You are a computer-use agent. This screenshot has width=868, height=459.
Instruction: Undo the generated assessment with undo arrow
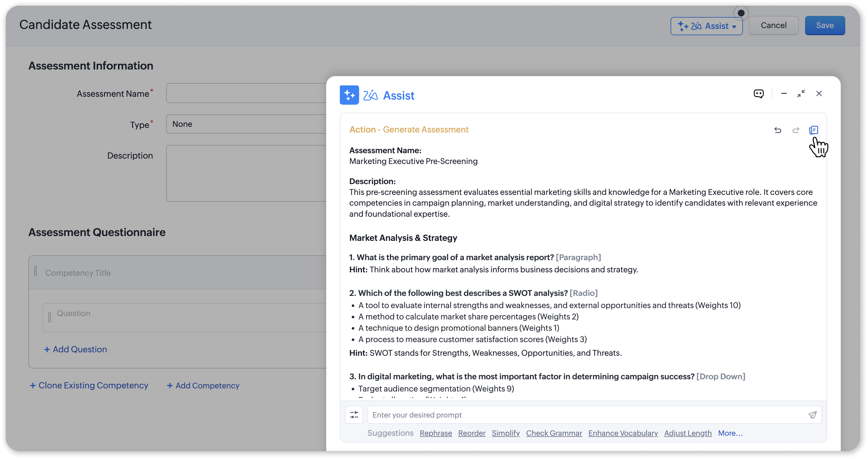coord(778,130)
